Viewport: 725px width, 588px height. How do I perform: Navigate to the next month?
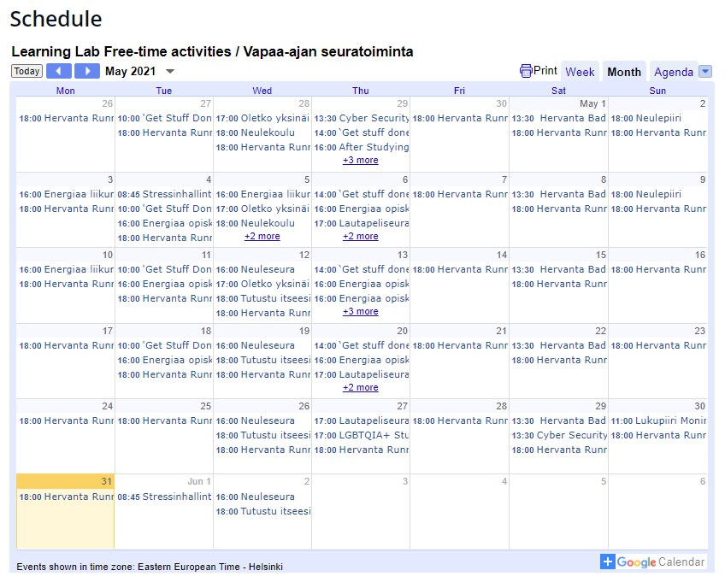click(87, 71)
